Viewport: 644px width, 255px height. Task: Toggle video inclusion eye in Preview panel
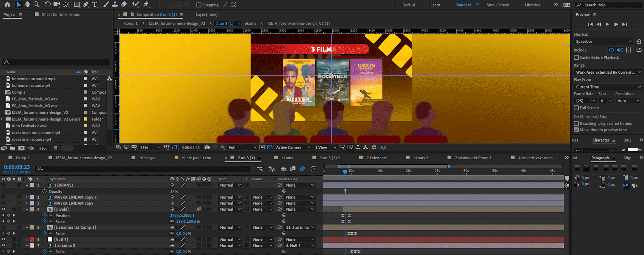point(611,50)
